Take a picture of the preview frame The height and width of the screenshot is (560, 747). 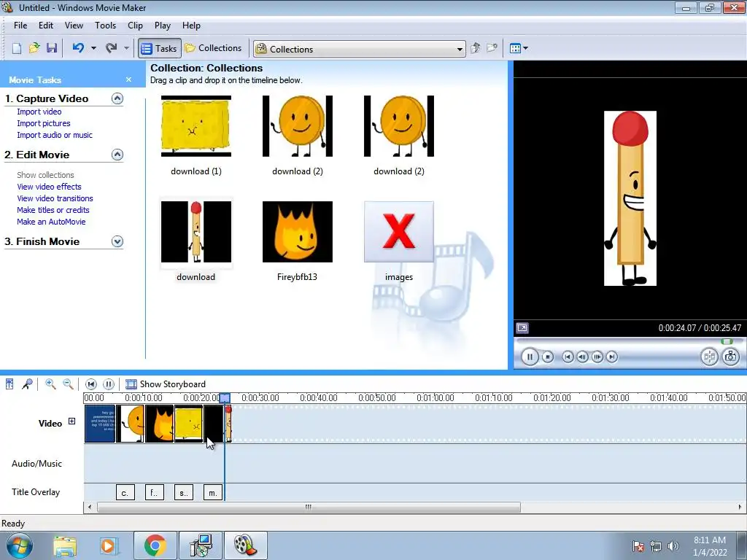pos(731,357)
